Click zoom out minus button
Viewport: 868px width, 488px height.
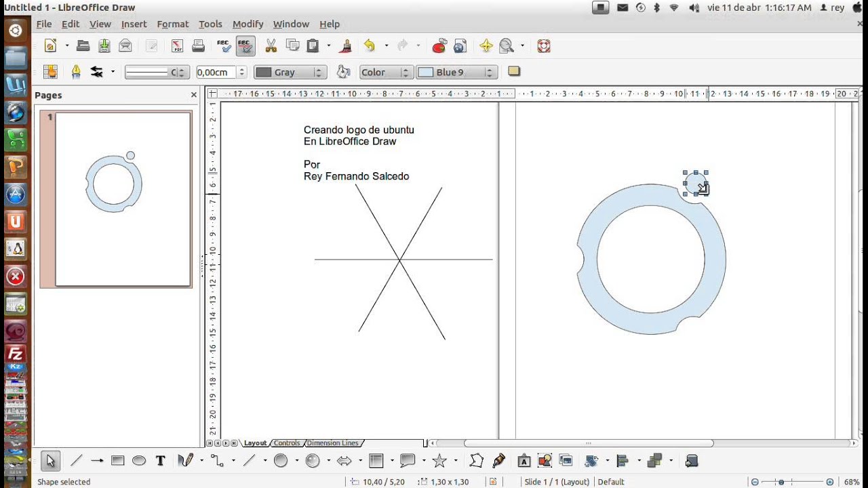[x=755, y=482]
